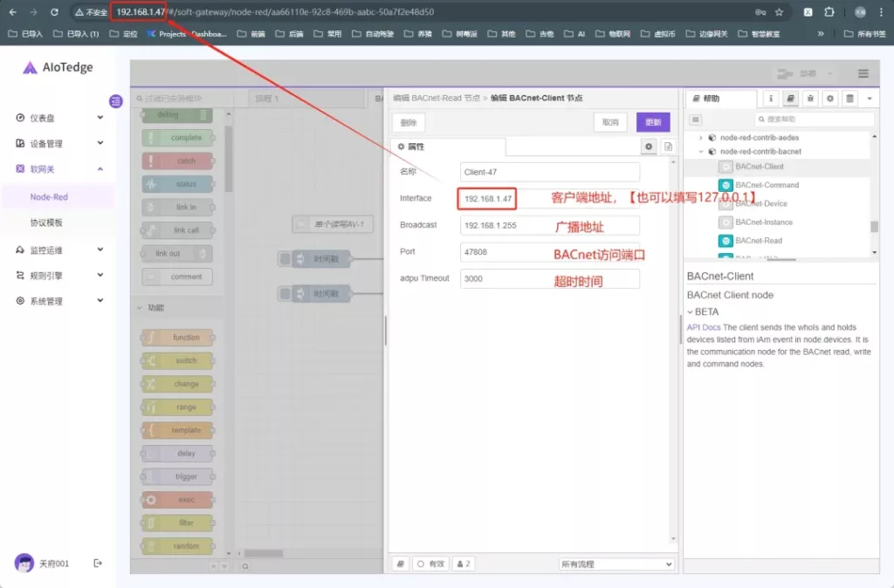Click the Broadcast address input field

tap(549, 225)
